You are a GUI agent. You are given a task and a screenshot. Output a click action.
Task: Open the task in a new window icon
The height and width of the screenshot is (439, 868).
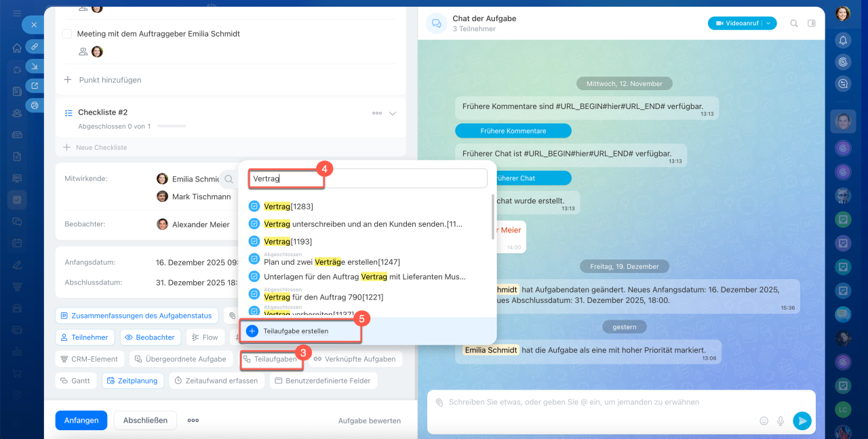(35, 85)
